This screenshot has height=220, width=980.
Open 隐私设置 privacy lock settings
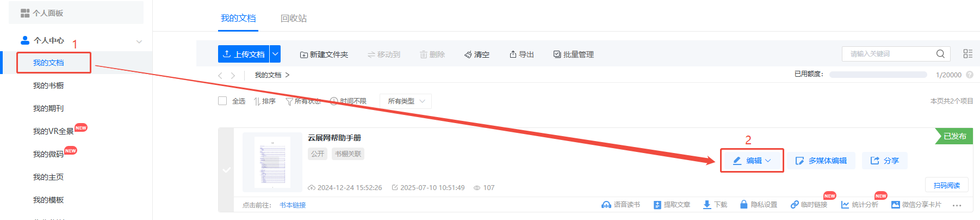(758, 205)
